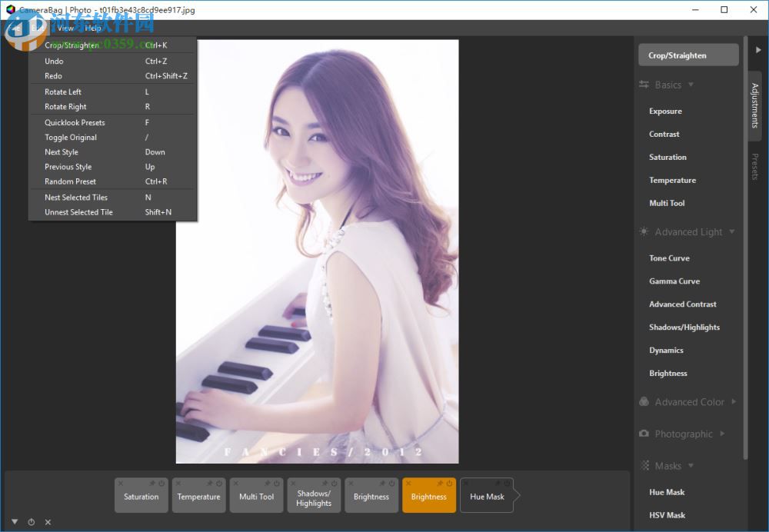
Task: Toggle power on the Saturation tile
Action: 161,483
